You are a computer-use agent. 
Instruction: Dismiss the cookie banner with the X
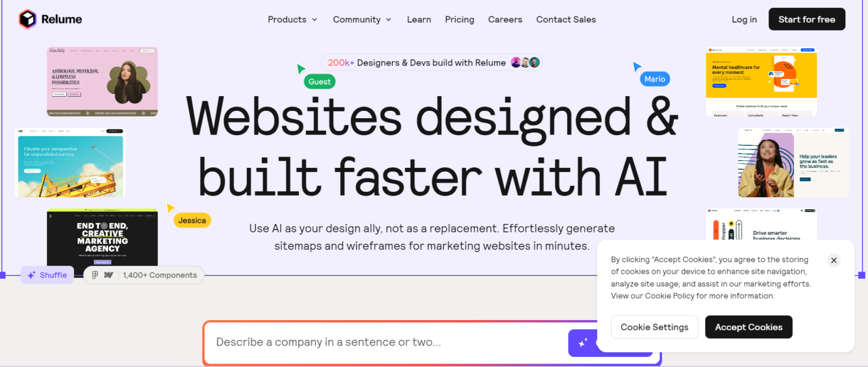(834, 260)
